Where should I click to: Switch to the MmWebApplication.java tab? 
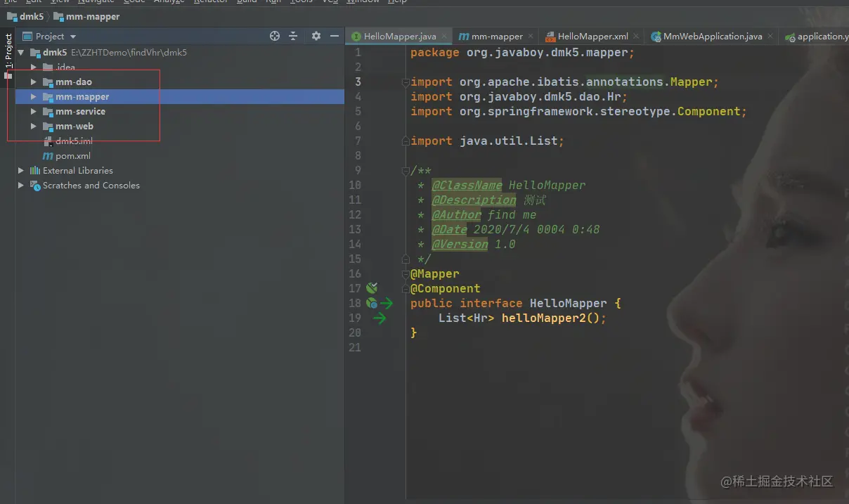(x=712, y=37)
